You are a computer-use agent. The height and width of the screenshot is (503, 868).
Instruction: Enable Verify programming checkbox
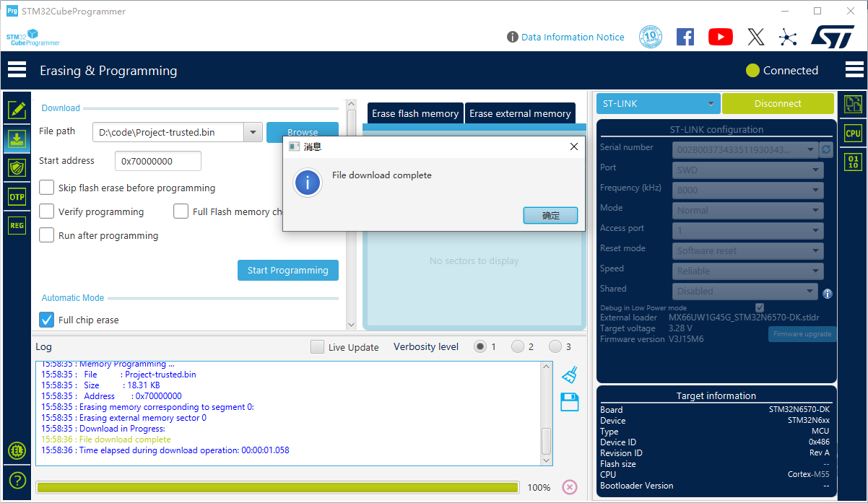[x=46, y=211]
